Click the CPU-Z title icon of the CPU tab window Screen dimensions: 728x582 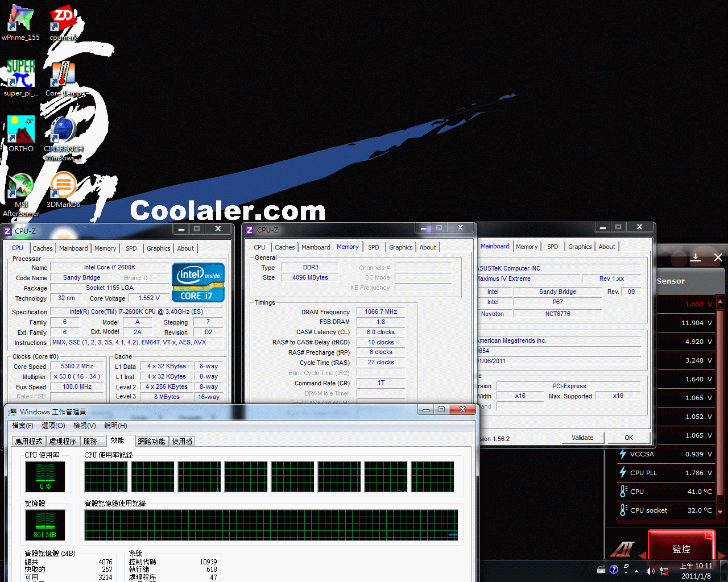[8, 231]
